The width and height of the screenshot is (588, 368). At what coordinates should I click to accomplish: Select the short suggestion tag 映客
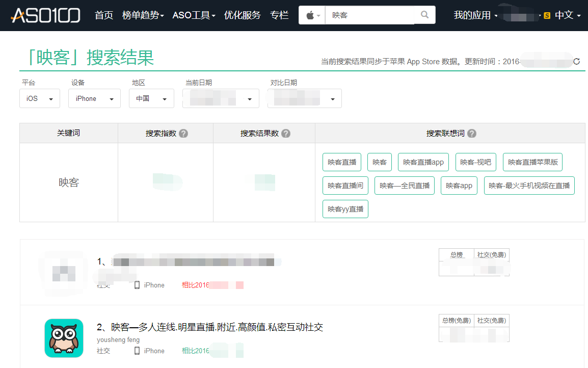380,162
